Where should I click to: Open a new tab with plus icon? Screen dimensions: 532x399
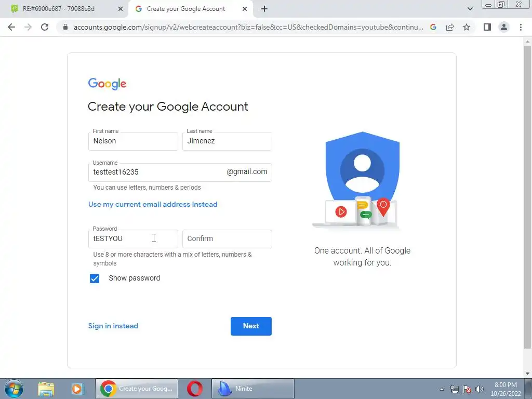(x=264, y=9)
